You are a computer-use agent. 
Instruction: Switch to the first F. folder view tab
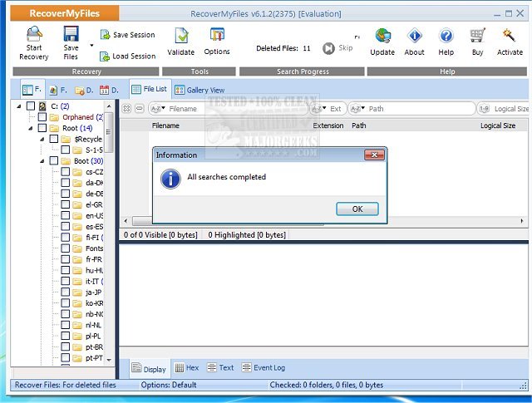32,90
